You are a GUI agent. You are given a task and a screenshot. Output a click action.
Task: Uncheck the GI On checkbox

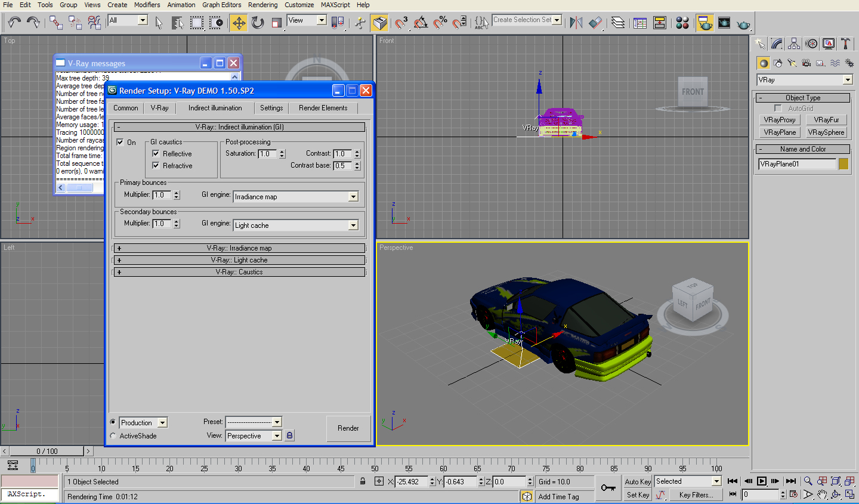coord(120,142)
